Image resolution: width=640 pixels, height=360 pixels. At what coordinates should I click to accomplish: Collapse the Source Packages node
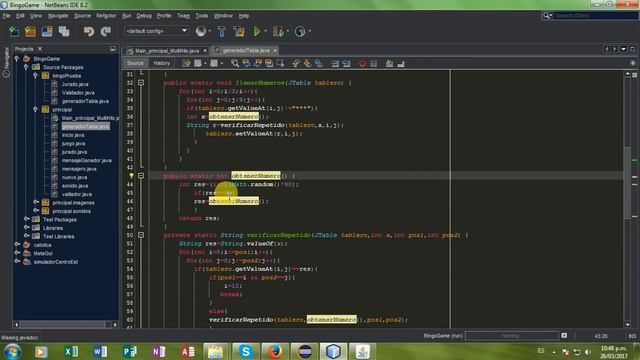pos(26,67)
